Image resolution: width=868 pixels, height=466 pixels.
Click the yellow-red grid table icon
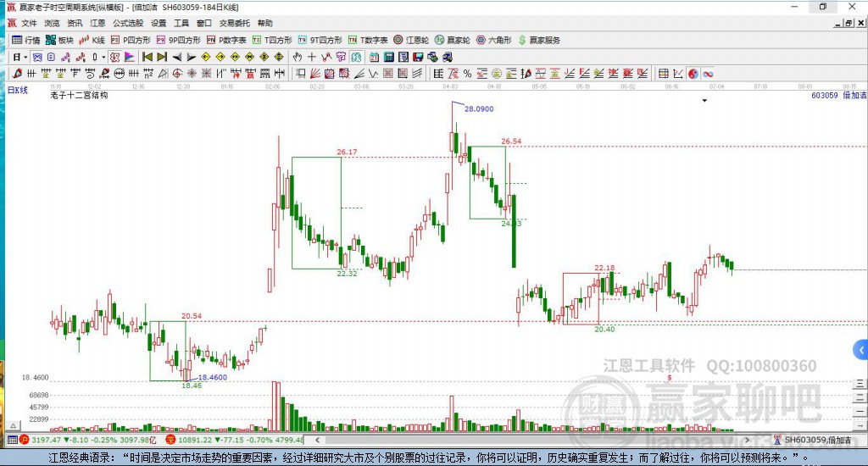coord(664,74)
